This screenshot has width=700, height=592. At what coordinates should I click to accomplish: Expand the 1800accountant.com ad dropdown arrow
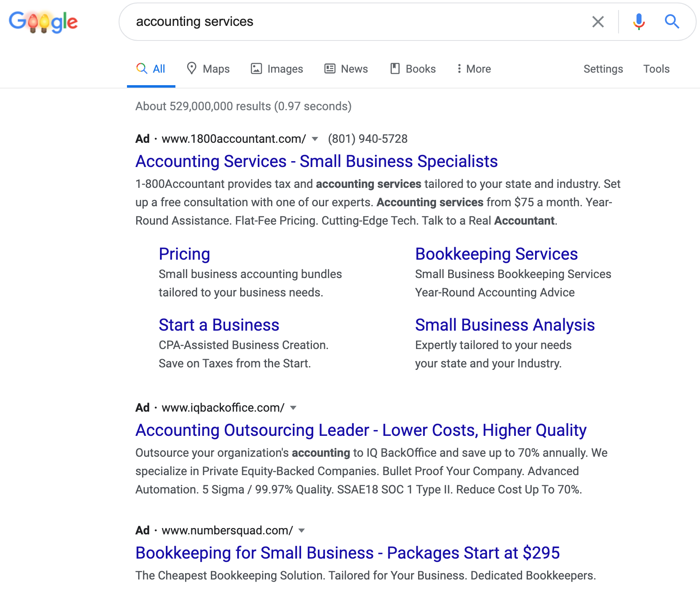pos(315,139)
